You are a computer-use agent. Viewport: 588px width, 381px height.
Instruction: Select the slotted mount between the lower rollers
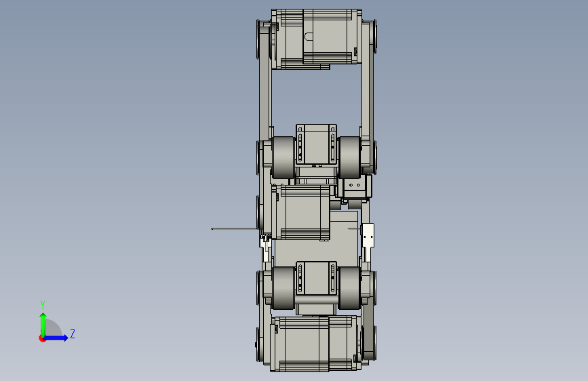(x=316, y=278)
